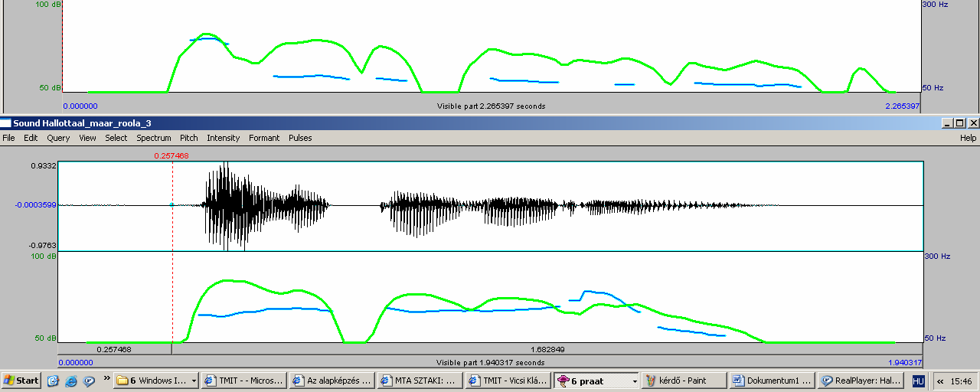
Task: Switch to the RealPlayer taskbar window
Action: coord(860,381)
